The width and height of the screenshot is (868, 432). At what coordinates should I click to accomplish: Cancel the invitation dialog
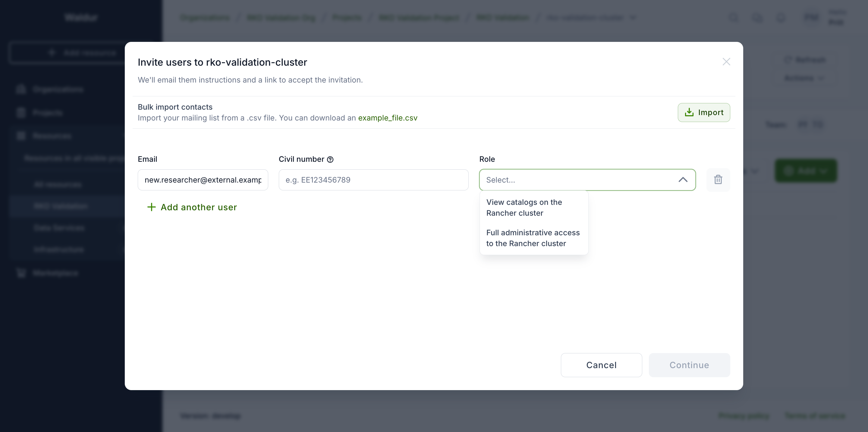pyautogui.click(x=601, y=365)
